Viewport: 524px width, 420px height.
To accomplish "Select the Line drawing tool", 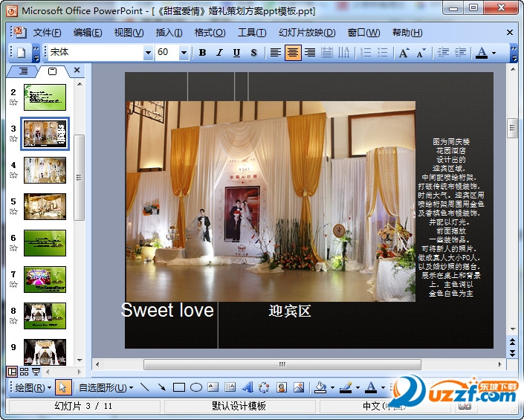I will [x=144, y=387].
